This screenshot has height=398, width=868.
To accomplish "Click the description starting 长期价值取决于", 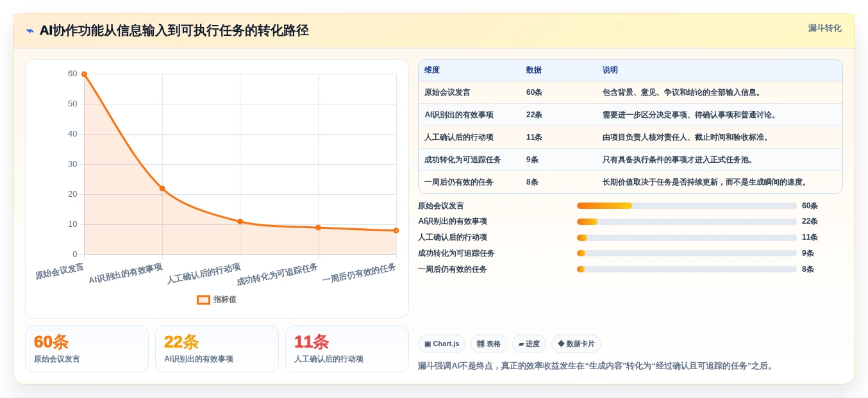I will pos(705,183).
